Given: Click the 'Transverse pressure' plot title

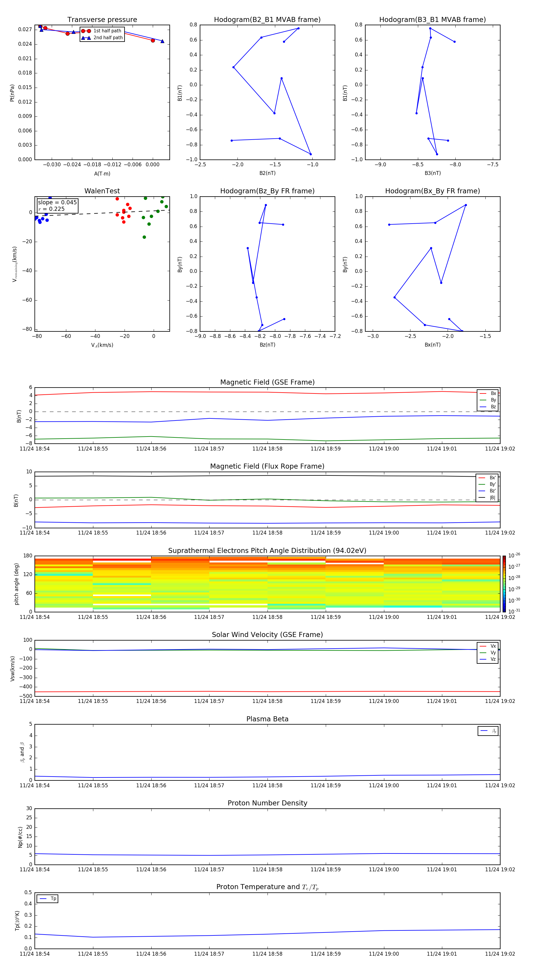Looking at the screenshot, I should tap(102, 20).
